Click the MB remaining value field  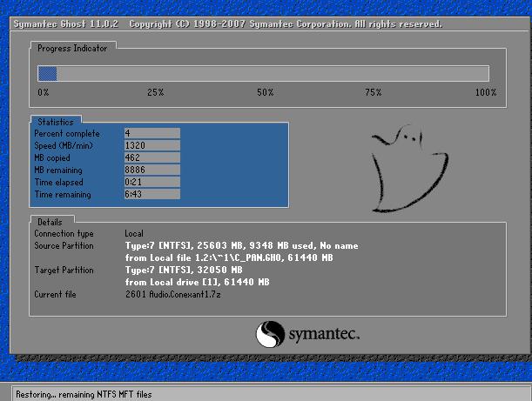pyautogui.click(x=152, y=170)
